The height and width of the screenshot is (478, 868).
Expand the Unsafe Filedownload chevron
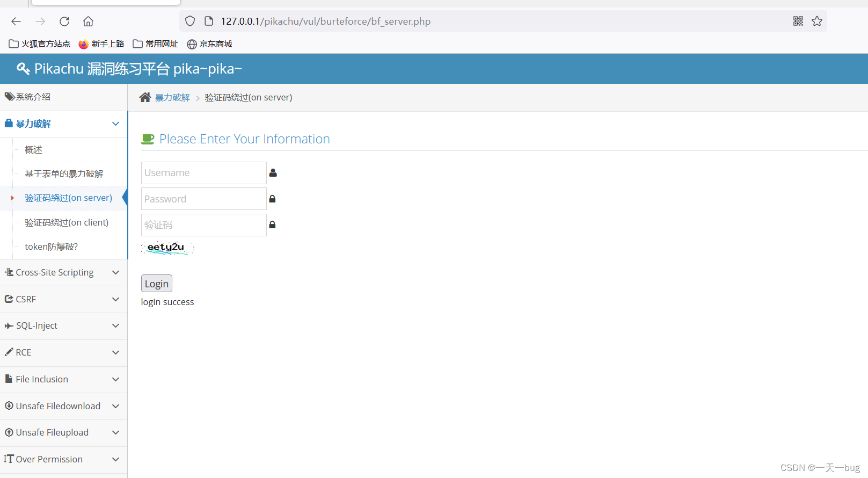(x=115, y=406)
